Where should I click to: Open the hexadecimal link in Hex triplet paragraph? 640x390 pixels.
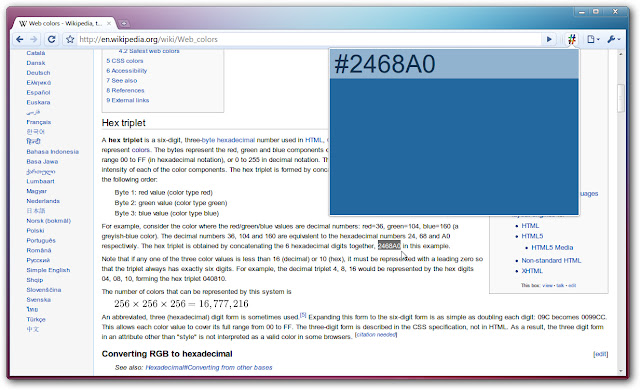236,140
